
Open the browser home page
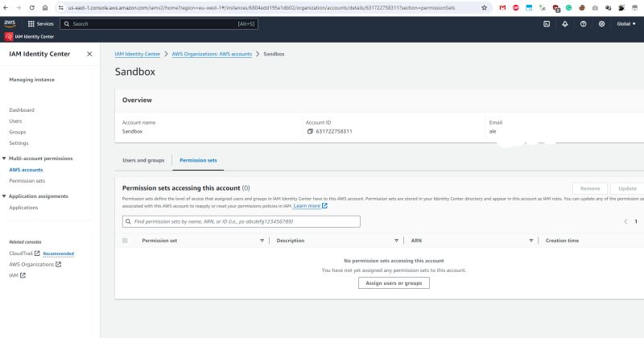click(x=45, y=8)
